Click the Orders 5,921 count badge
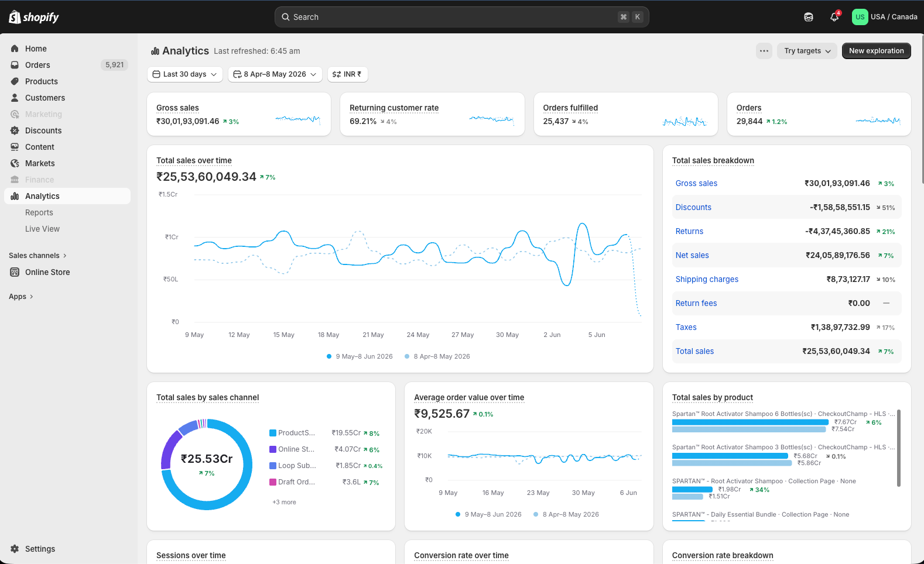Image resolution: width=924 pixels, height=564 pixels. pyautogui.click(x=114, y=65)
